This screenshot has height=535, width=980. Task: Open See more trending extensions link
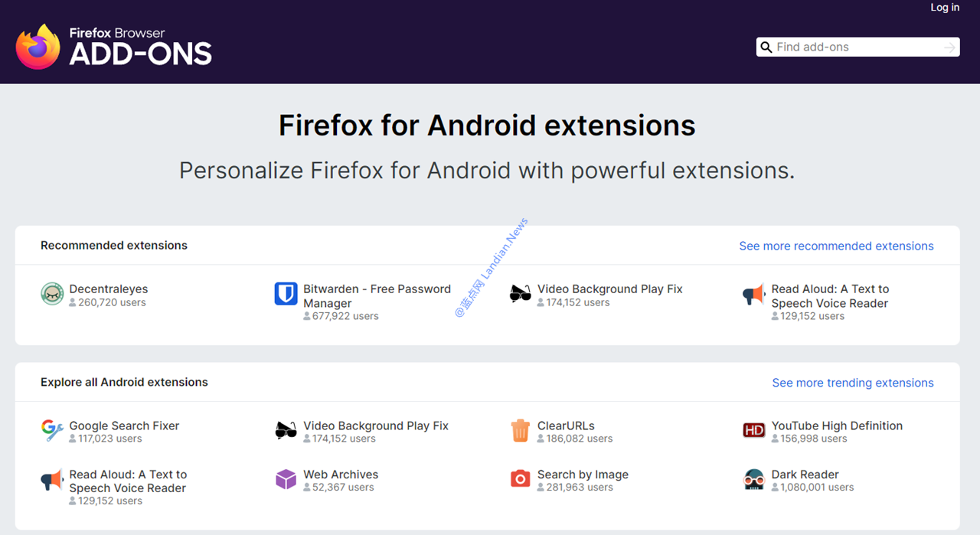click(x=853, y=383)
